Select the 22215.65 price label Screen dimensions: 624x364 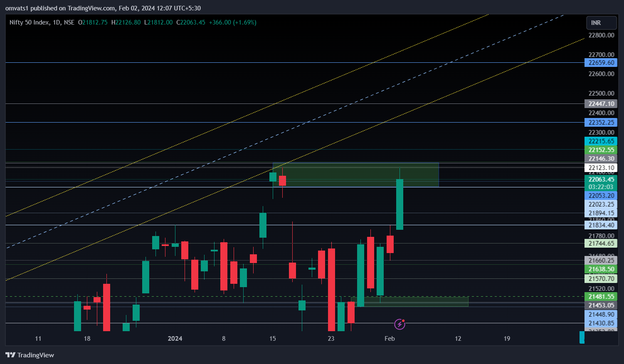tap(601, 141)
